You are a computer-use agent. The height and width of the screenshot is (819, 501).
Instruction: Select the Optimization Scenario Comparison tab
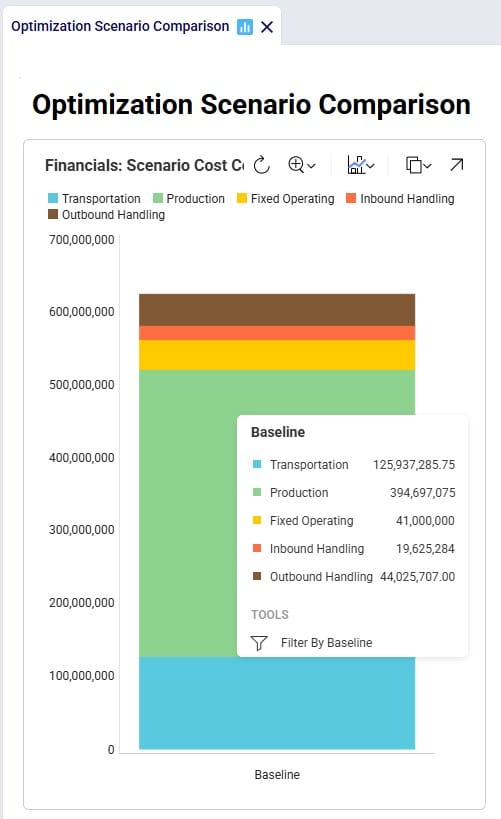[x=120, y=27]
